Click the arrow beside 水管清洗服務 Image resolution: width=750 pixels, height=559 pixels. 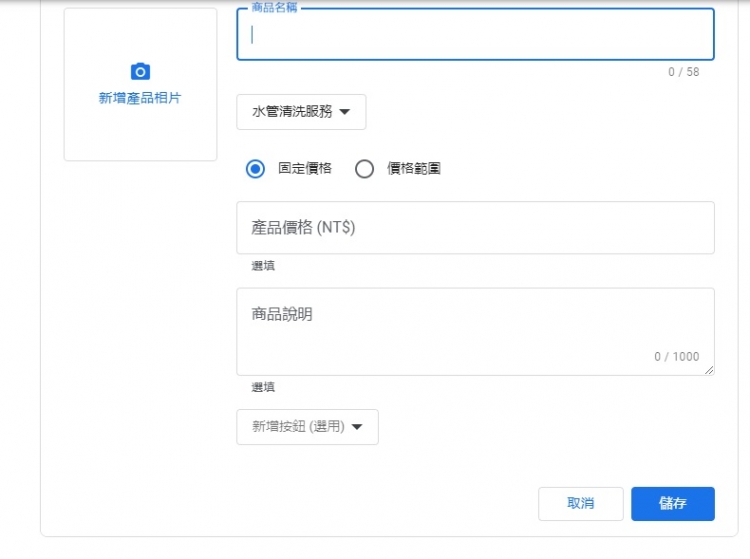[344, 112]
